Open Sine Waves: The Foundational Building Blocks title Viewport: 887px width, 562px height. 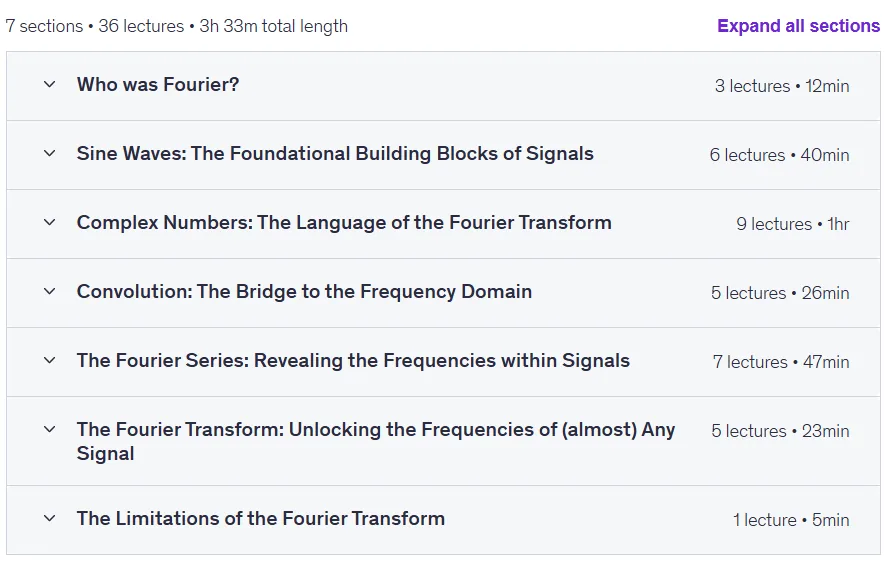335,154
